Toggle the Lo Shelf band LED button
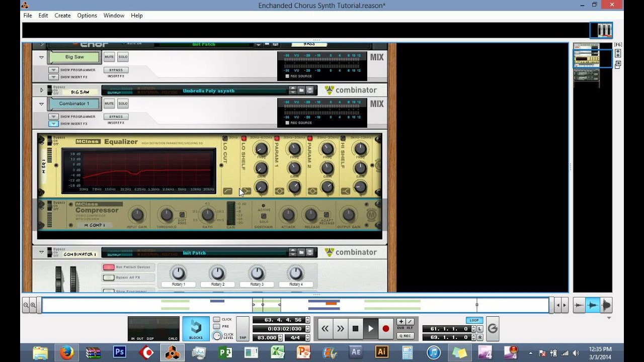Screen dimensions: 644x362 coord(244,138)
